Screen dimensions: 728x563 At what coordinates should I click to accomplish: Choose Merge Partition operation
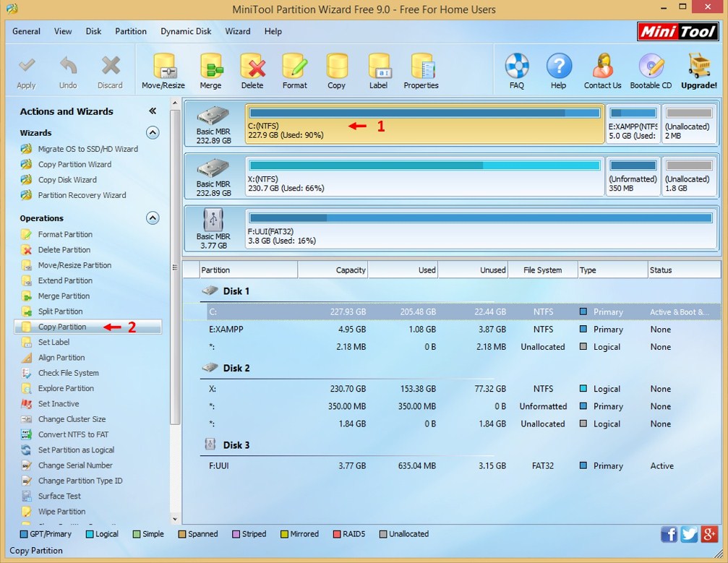pyautogui.click(x=64, y=296)
